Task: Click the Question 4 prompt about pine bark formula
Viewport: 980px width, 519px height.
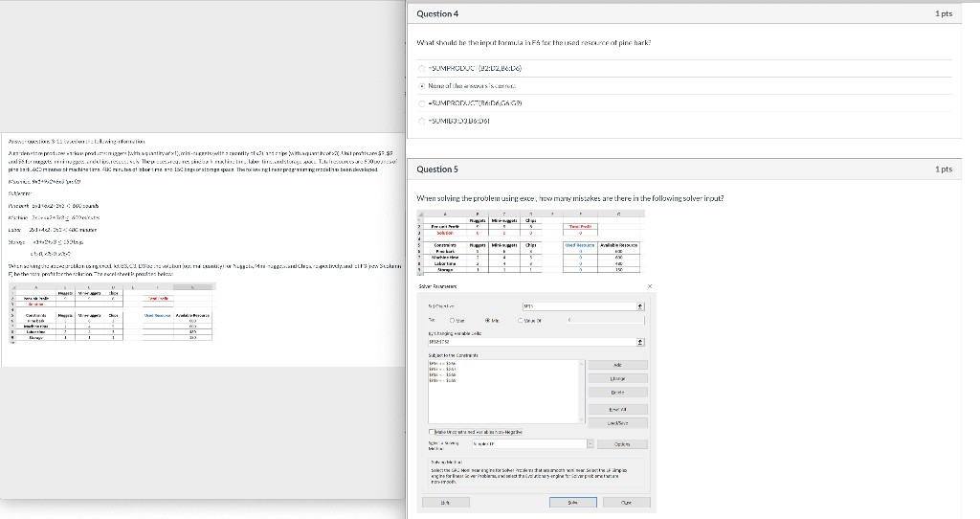Action: click(x=534, y=42)
